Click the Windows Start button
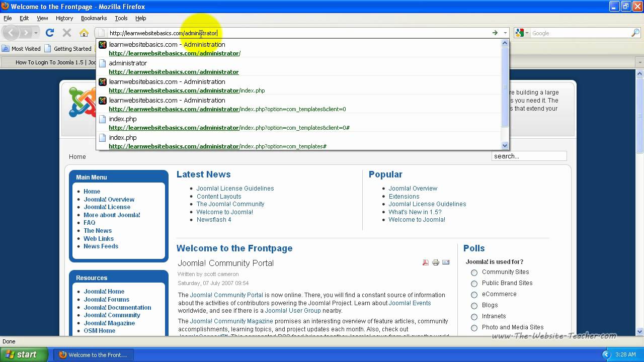This screenshot has height=362, width=644. [x=24, y=354]
